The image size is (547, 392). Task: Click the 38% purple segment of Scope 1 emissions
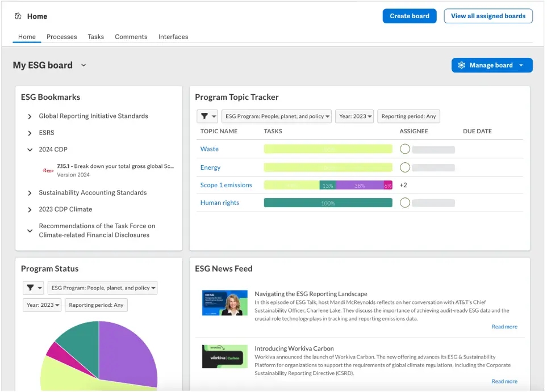tap(360, 186)
